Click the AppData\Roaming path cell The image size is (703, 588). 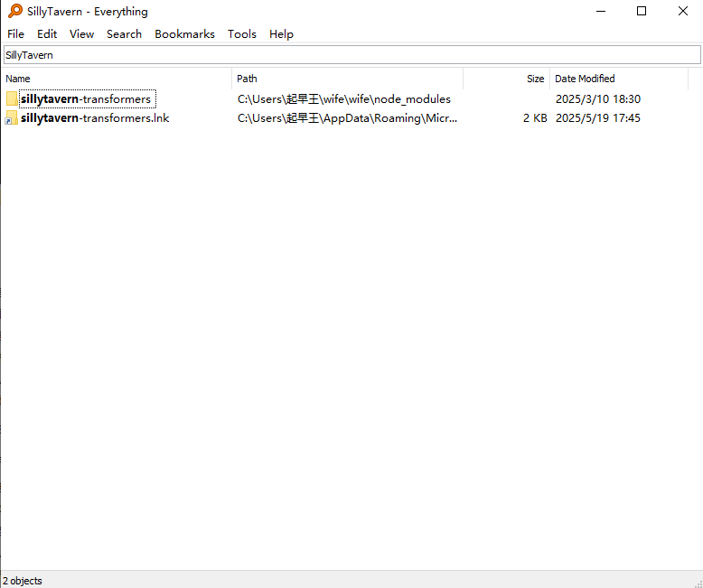pos(348,118)
